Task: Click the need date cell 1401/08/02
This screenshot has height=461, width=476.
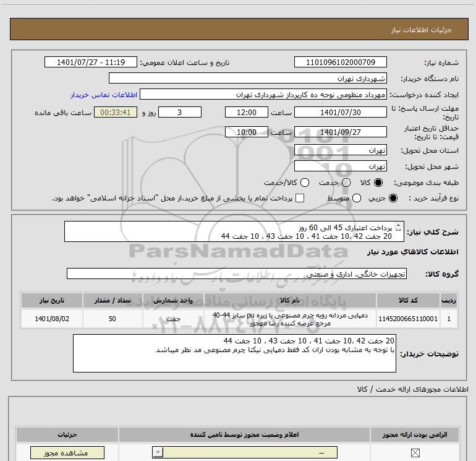Action: click(x=52, y=319)
